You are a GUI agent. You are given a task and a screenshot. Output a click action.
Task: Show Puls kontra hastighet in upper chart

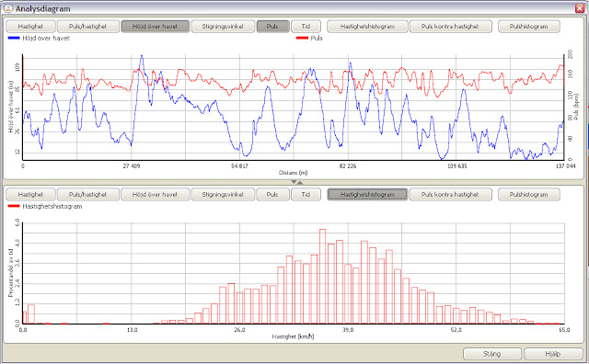pyautogui.click(x=450, y=27)
